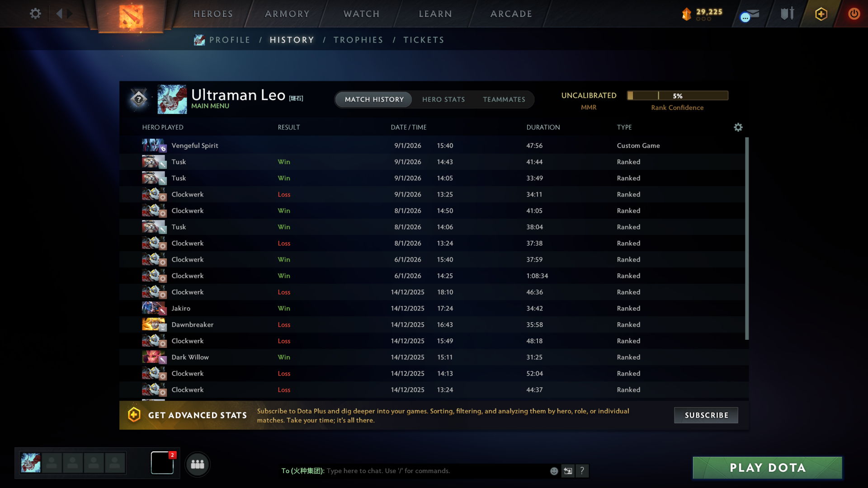Click Ultraman Leo's profile picture

pyautogui.click(x=172, y=99)
